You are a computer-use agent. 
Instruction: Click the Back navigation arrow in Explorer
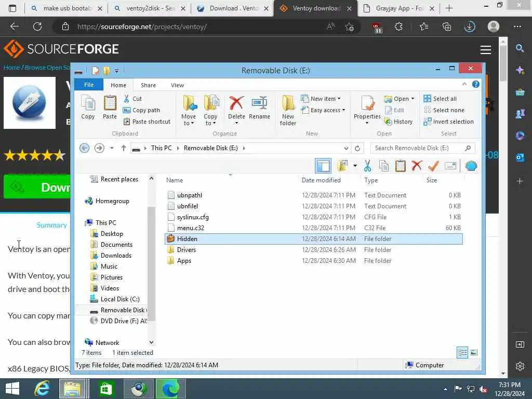pos(85,148)
